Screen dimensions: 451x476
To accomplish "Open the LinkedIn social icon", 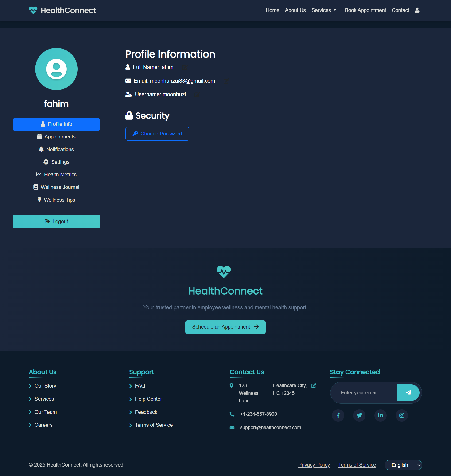I will pyautogui.click(x=380, y=415).
